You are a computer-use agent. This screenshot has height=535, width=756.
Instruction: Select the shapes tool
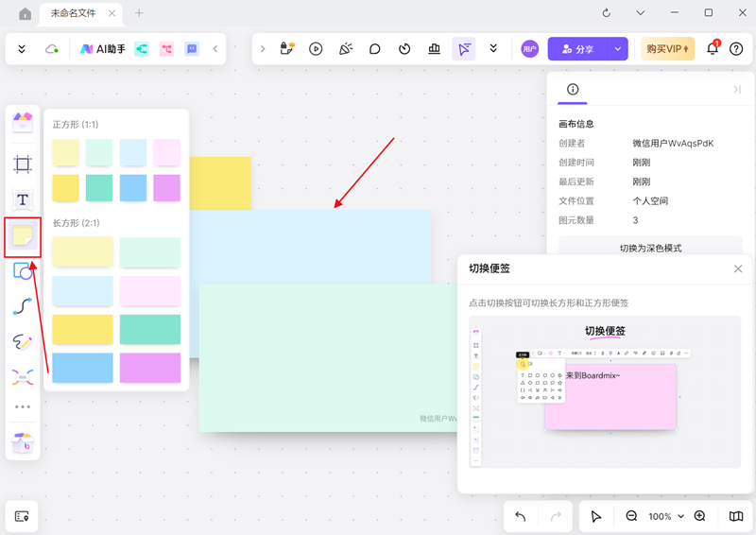[x=23, y=271]
